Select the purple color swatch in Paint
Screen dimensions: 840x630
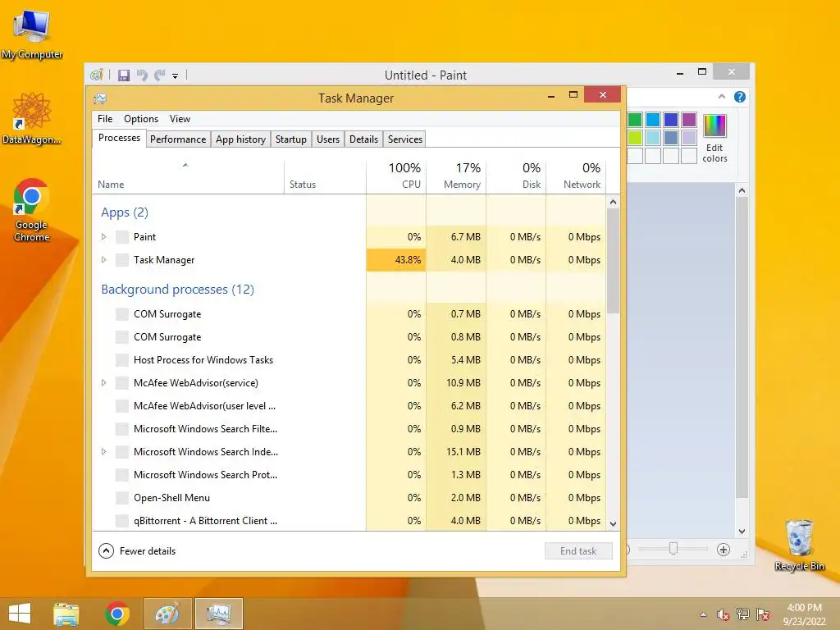tap(689, 120)
